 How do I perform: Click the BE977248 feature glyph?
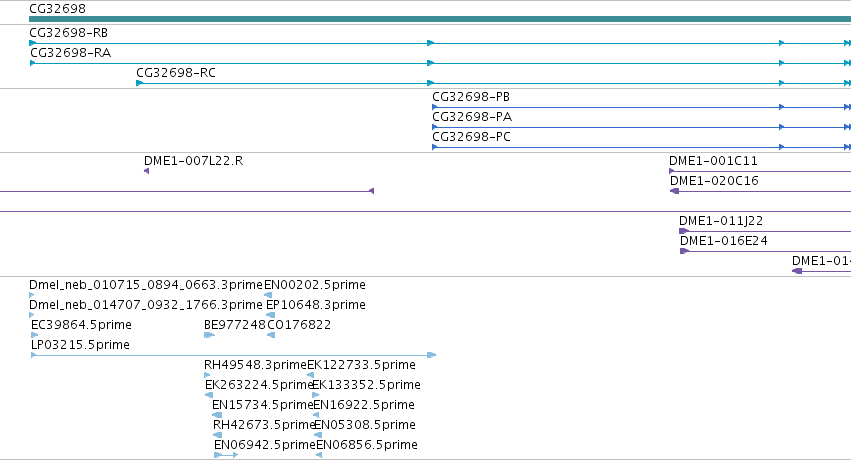pyautogui.click(x=209, y=335)
